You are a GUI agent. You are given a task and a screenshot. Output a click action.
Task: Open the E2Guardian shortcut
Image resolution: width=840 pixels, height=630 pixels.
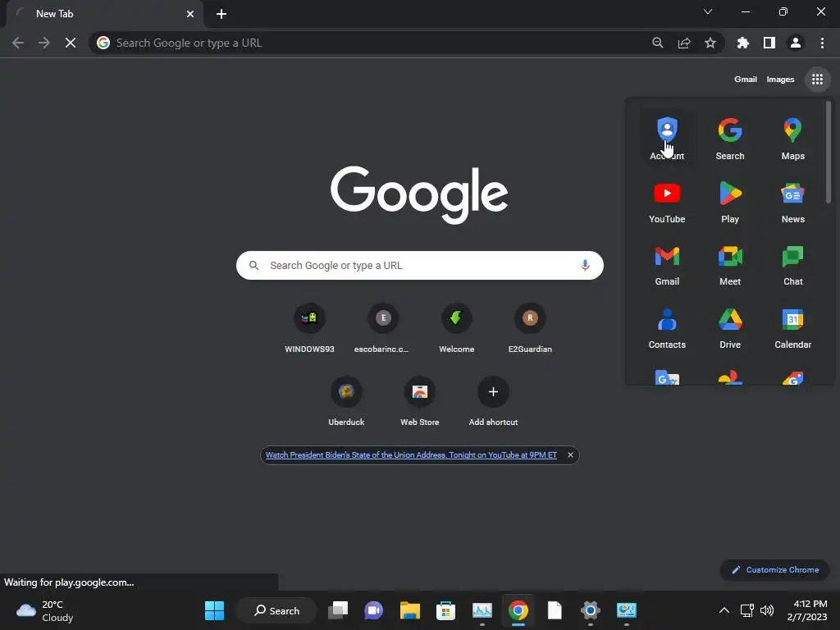(x=530, y=328)
